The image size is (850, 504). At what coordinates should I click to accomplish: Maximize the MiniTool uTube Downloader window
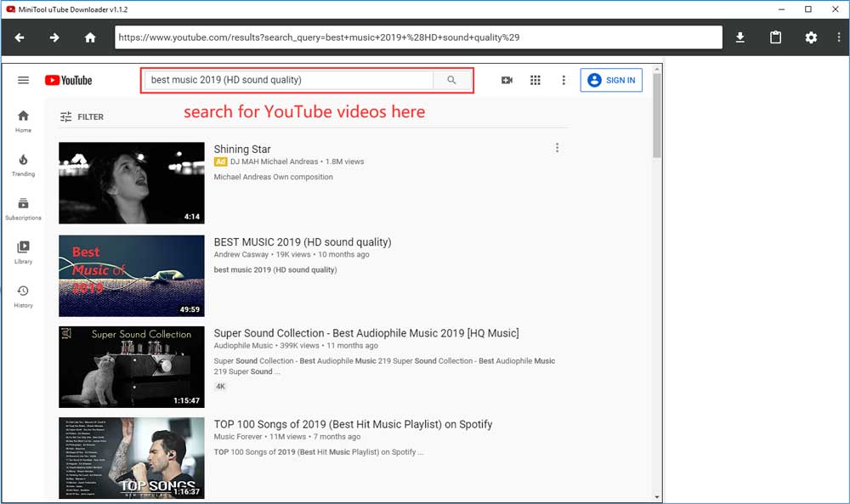click(x=808, y=9)
